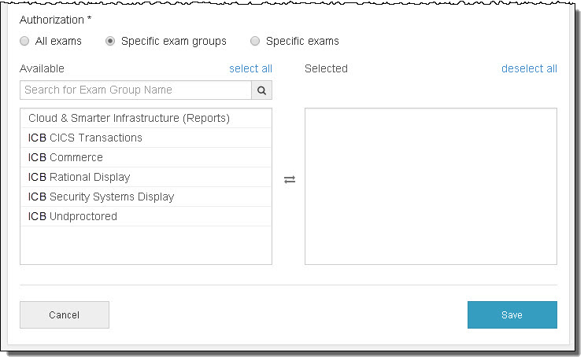The image size is (588, 364).
Task: Click inside the empty Selected list box
Action: [431, 186]
